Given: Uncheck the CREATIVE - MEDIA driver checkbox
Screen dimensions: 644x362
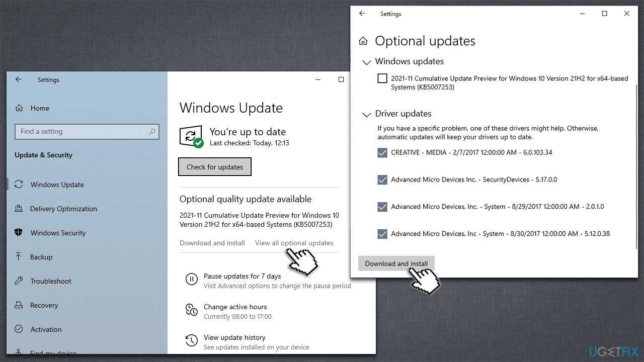Looking at the screenshot, I should [x=382, y=152].
